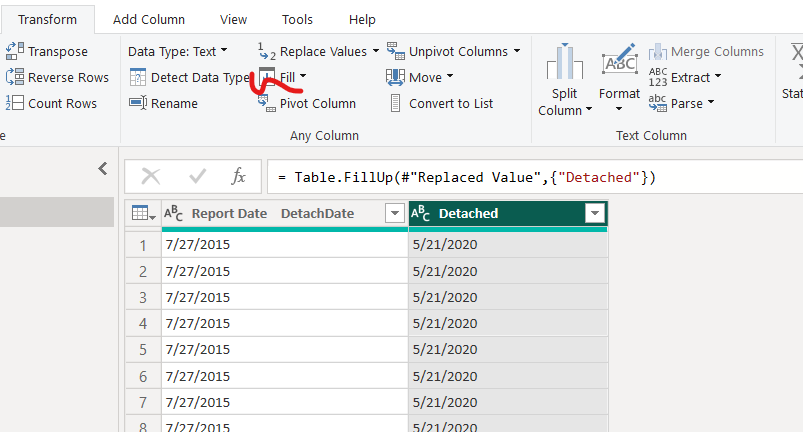Click the Transpose label
803x432 pixels.
click(x=58, y=52)
